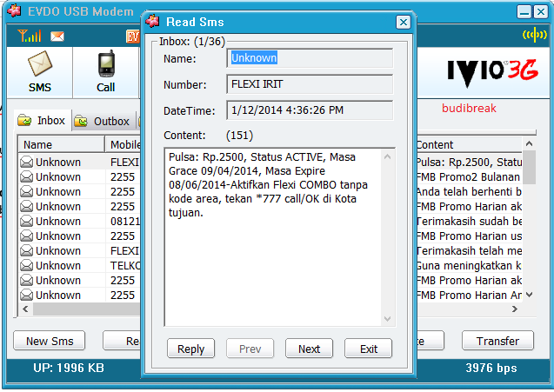The width and height of the screenshot is (554, 392).
Task: Switch to the Inbox tab
Action: 43,121
